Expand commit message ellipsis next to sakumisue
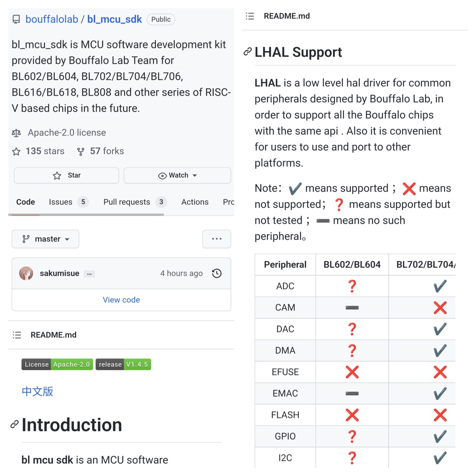 [x=89, y=274]
